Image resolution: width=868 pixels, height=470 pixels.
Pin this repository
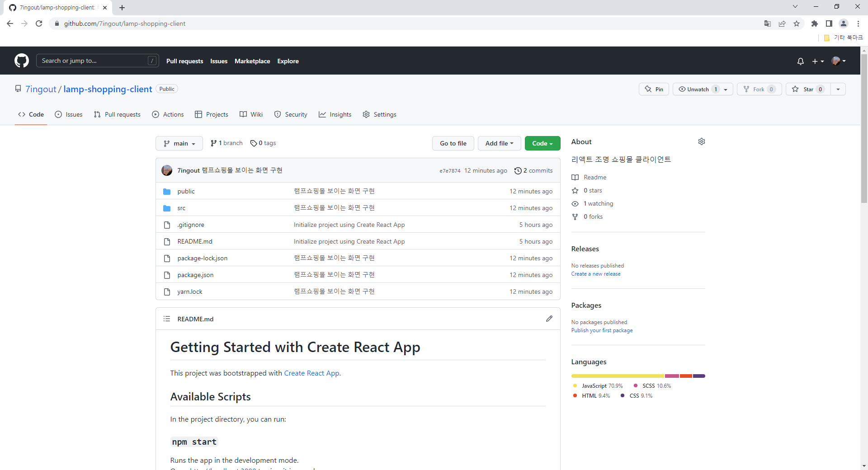coord(654,89)
